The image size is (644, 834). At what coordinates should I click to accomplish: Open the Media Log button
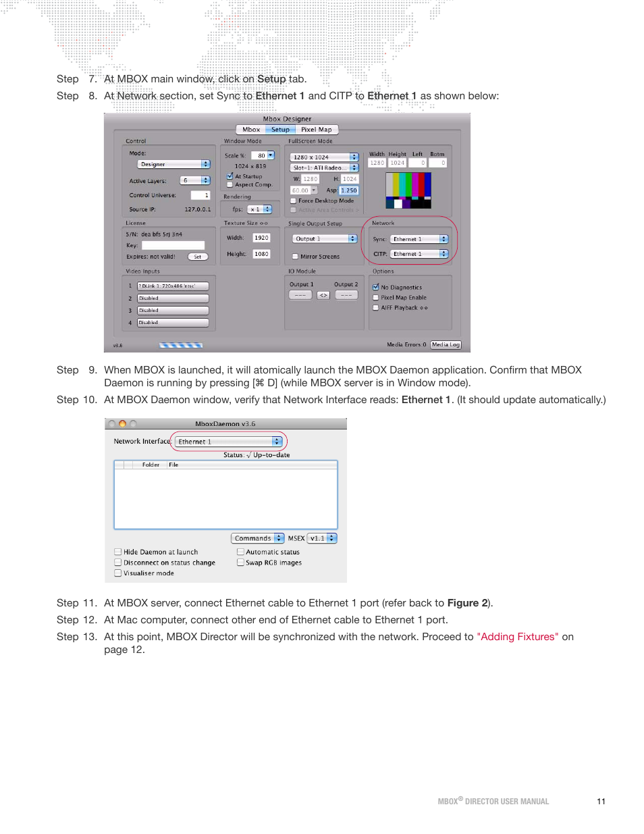(446, 344)
